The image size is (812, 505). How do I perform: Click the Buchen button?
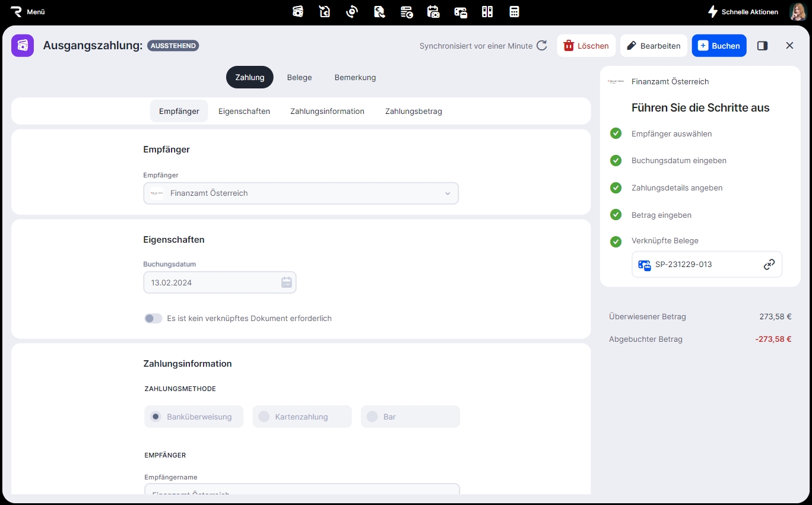[719, 46]
